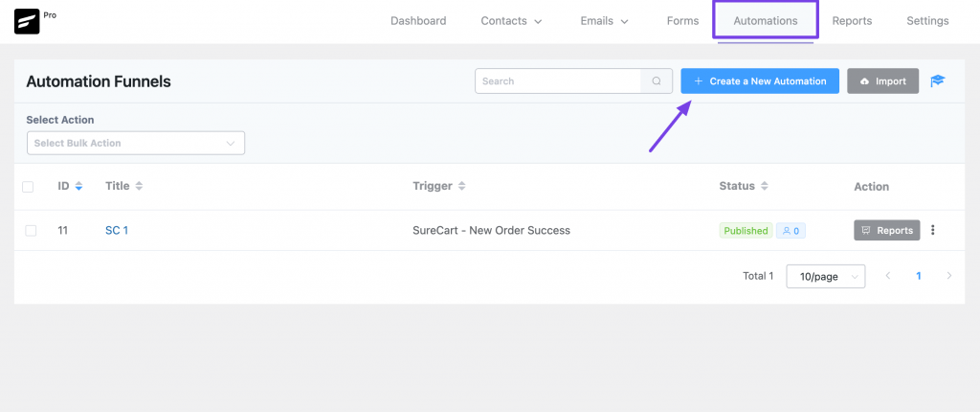The image size is (980, 412).
Task: Expand the Contacts menu
Action: point(511,21)
